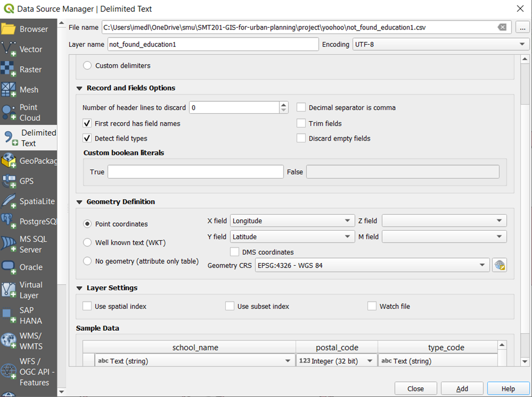Enable Use spatial index checkbox
The width and height of the screenshot is (532, 397).
(x=87, y=306)
